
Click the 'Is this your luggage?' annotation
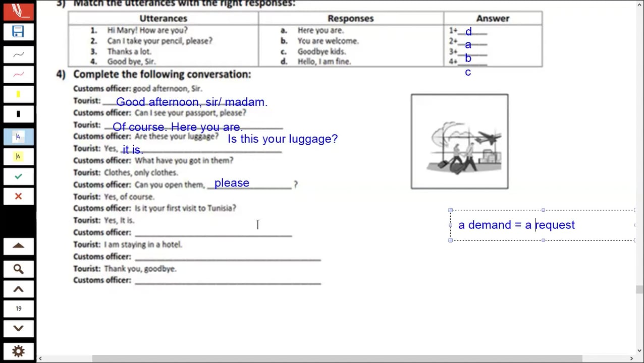click(x=283, y=139)
